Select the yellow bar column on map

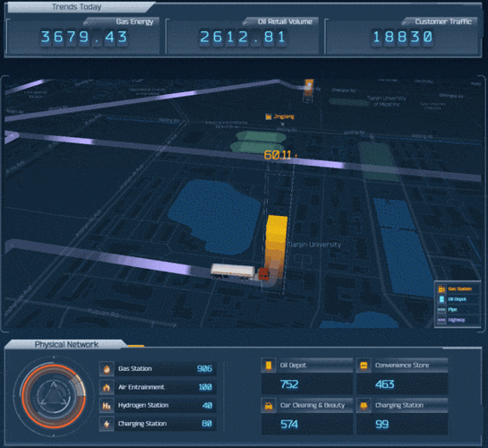click(x=276, y=246)
